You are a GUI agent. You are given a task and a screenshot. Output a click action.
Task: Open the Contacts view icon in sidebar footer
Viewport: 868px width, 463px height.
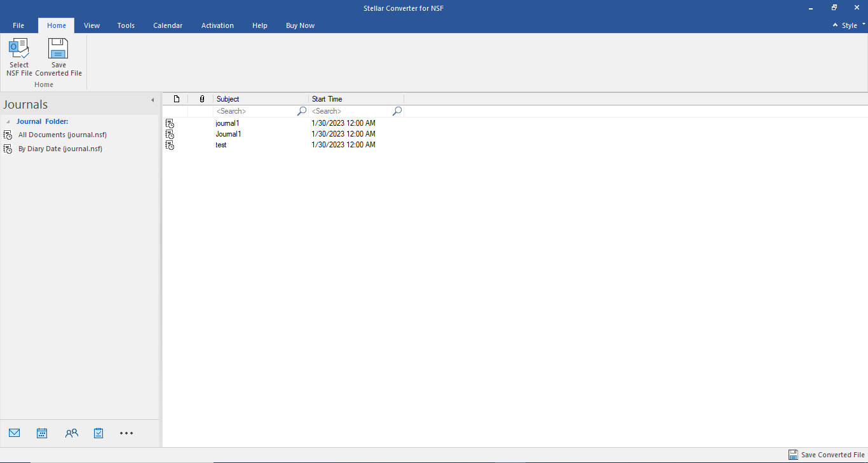coord(72,433)
